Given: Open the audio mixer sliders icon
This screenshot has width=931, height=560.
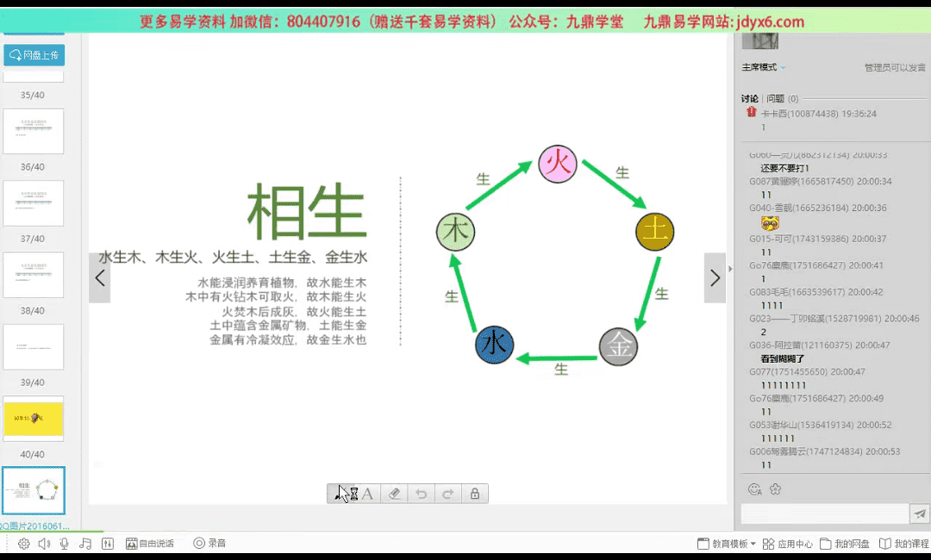Looking at the screenshot, I should 107,544.
